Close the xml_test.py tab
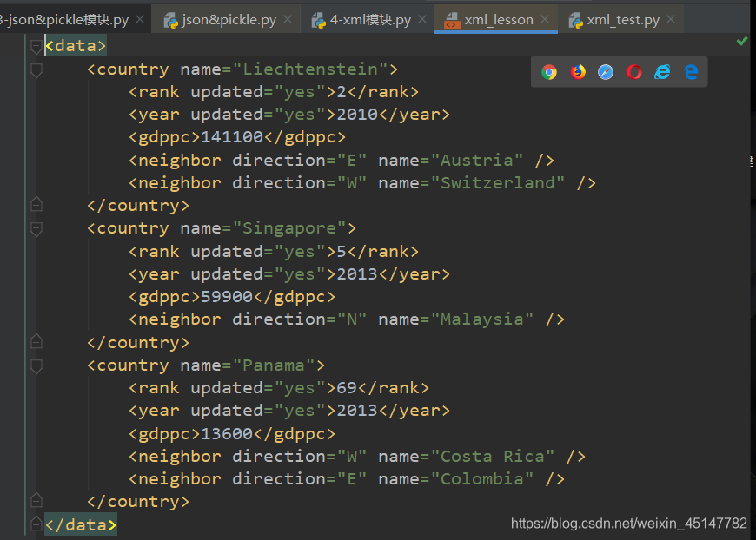This screenshot has width=756, height=540. [x=671, y=19]
